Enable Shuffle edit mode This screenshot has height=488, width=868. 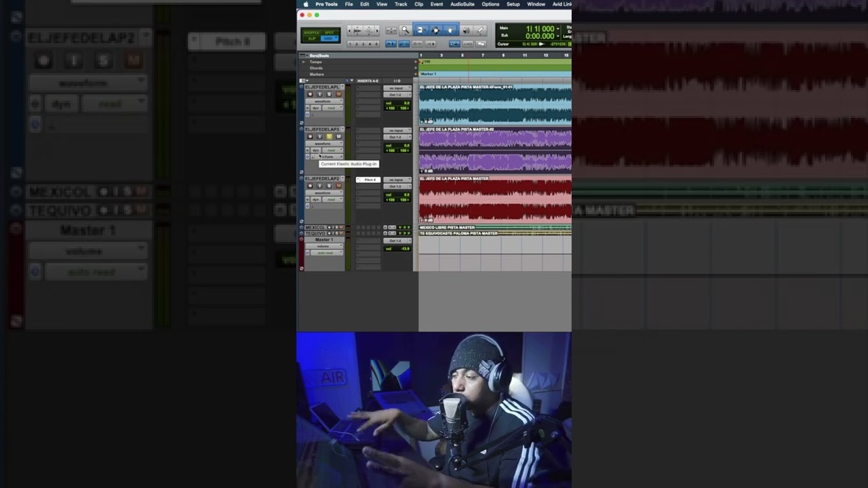pyautogui.click(x=311, y=32)
